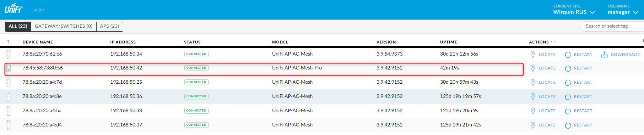Switch to ALL (23) tab
644x135 pixels.
18,26
